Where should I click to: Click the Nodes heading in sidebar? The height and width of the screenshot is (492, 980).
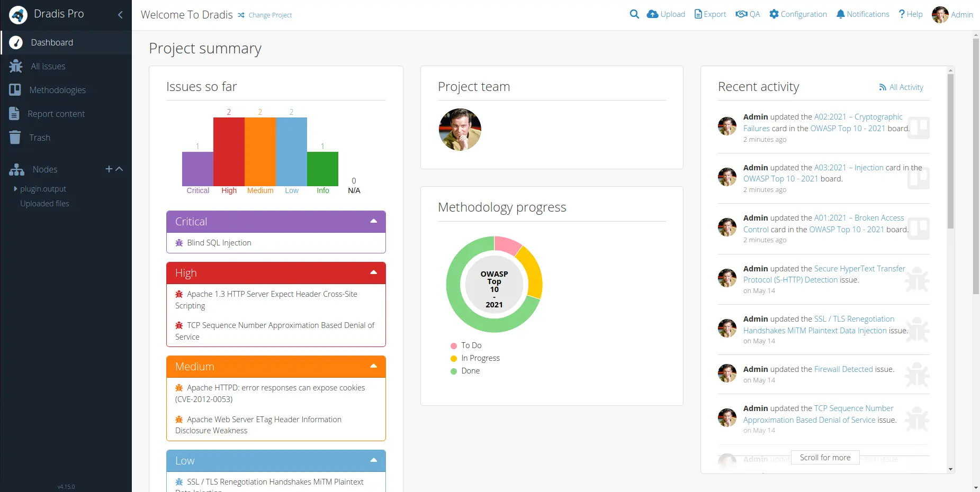[x=44, y=169]
